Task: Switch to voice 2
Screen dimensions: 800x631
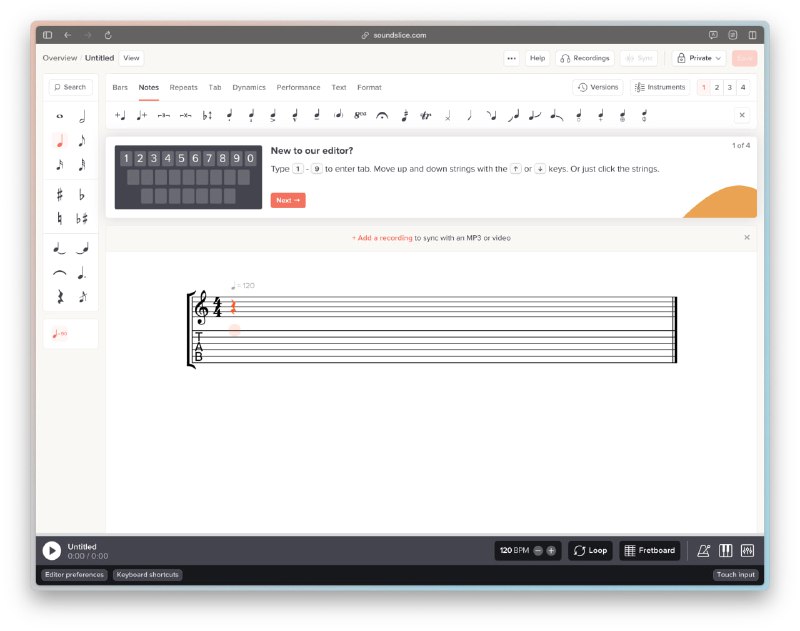Action: click(x=717, y=87)
